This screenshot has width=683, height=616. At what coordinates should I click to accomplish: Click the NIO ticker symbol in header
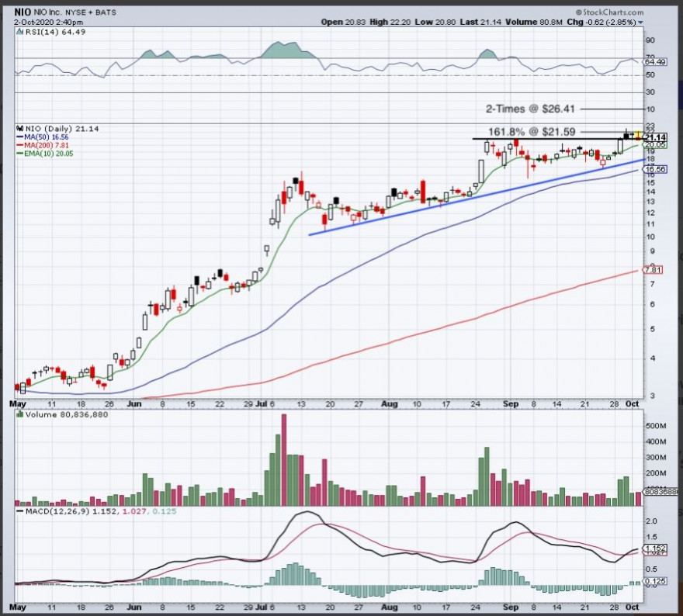click(23, 12)
